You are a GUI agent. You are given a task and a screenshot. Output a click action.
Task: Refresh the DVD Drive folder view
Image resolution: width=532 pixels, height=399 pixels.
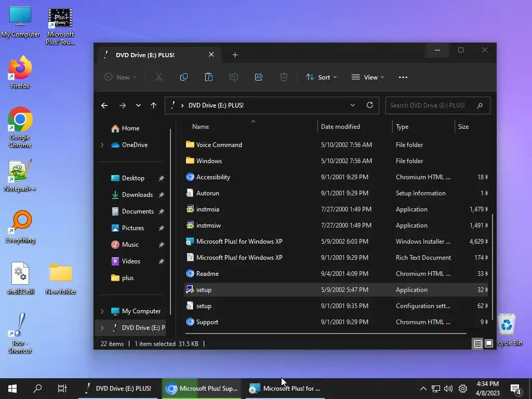click(x=370, y=105)
